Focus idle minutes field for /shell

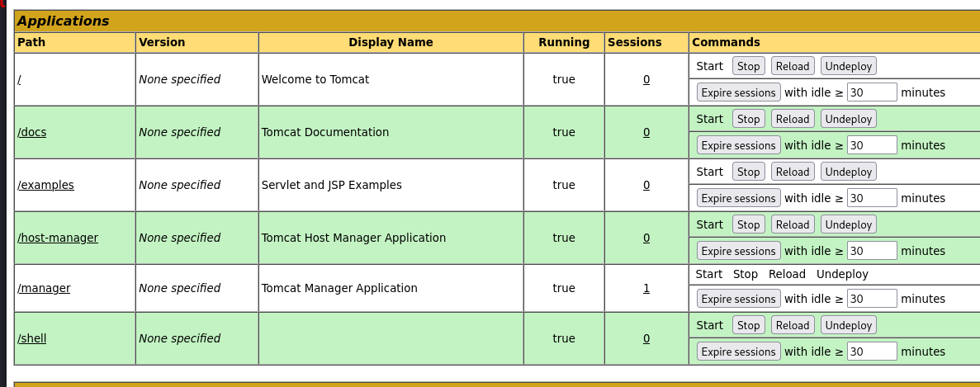pyautogui.click(x=872, y=352)
